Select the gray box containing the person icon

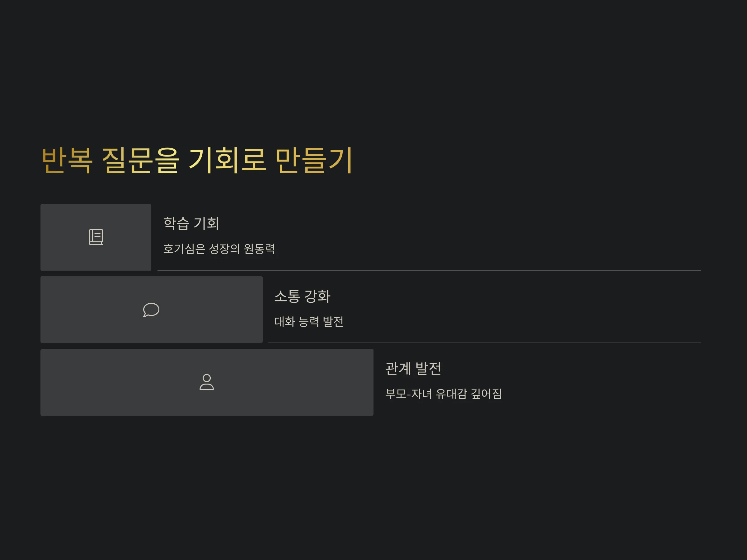[x=207, y=382]
